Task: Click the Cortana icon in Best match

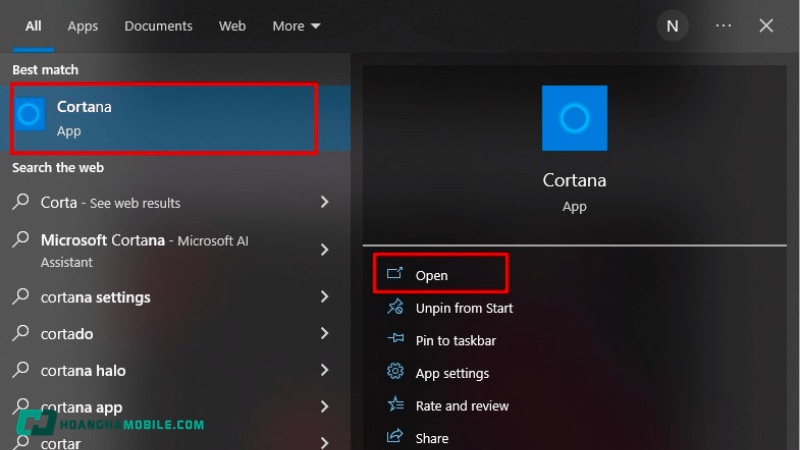Action: point(30,115)
